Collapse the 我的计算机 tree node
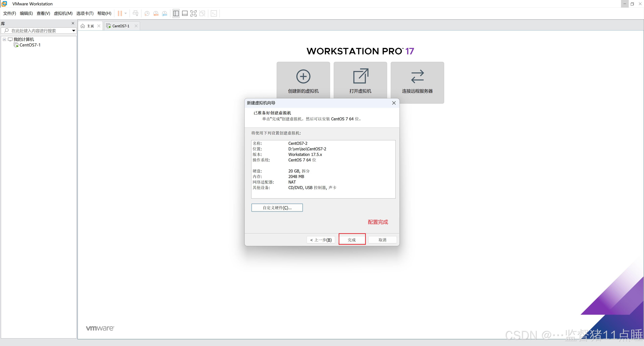The width and height of the screenshot is (644, 346). [4, 39]
